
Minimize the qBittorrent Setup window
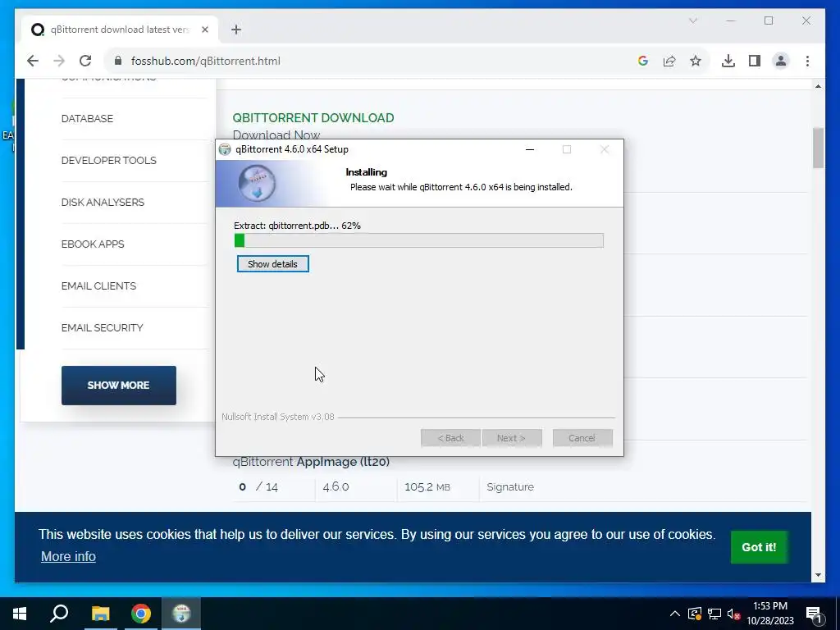(530, 149)
